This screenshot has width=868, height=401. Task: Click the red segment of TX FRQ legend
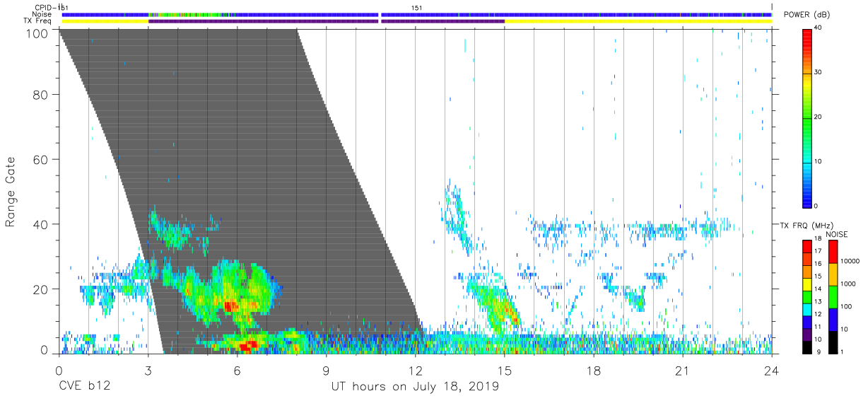click(807, 246)
